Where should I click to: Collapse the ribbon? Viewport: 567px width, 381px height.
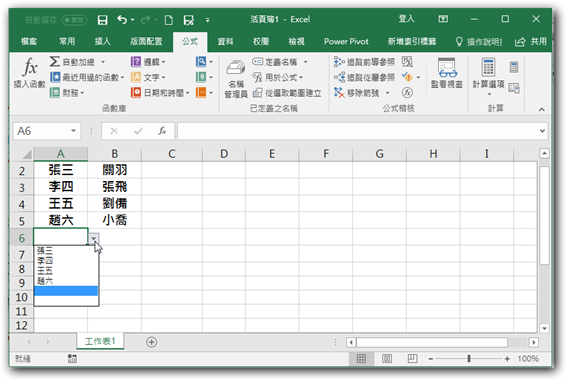tap(541, 109)
